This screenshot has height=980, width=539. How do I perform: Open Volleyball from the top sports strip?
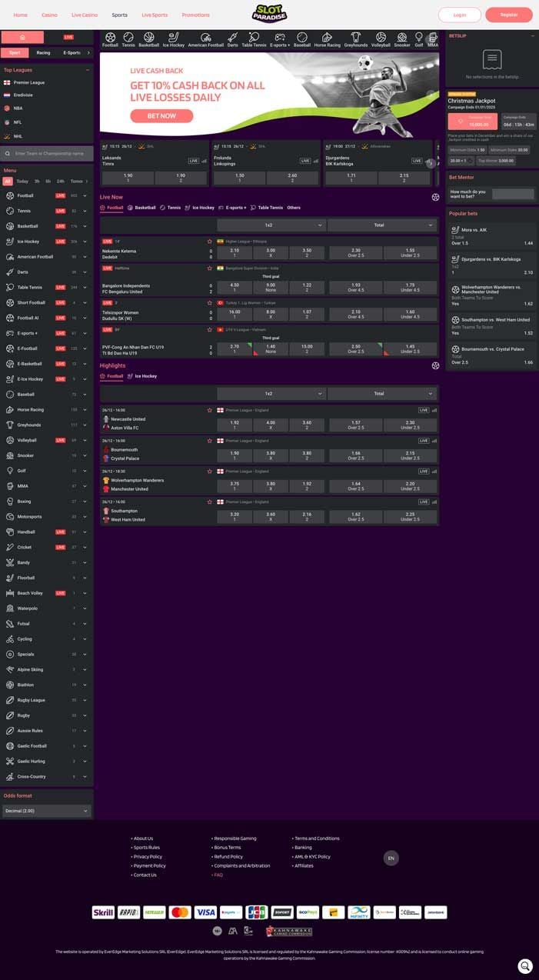point(381,38)
